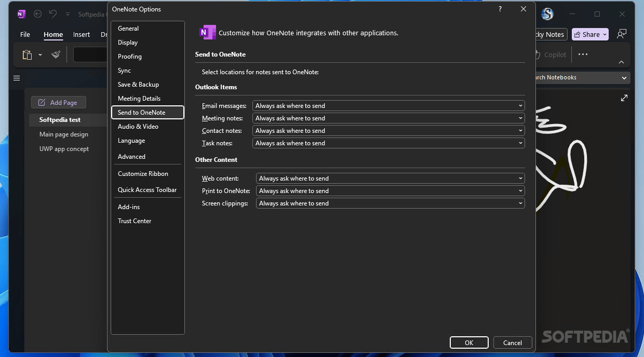Click the full-page view diagonal arrow

624,98
